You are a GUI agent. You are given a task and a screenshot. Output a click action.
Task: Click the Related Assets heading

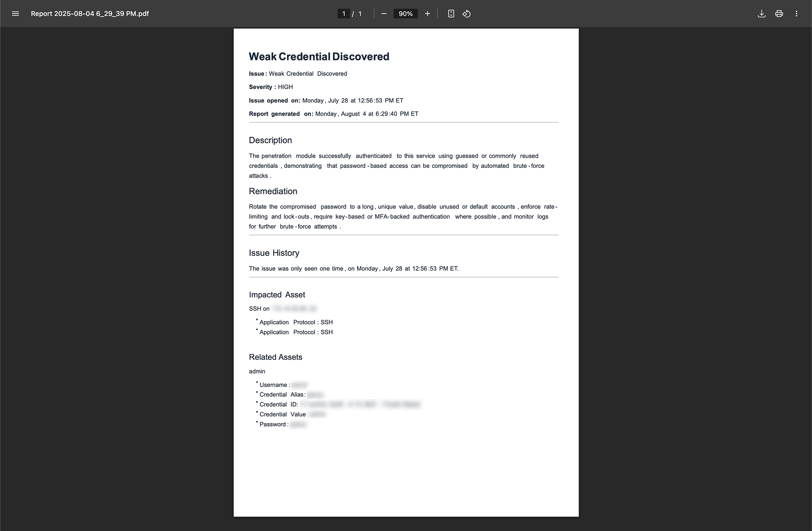click(x=275, y=357)
